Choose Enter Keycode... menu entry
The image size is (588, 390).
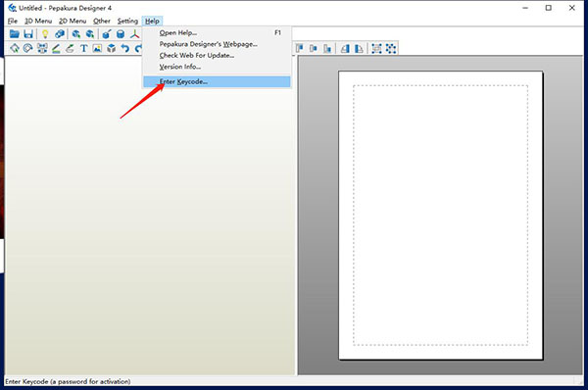pyautogui.click(x=217, y=81)
